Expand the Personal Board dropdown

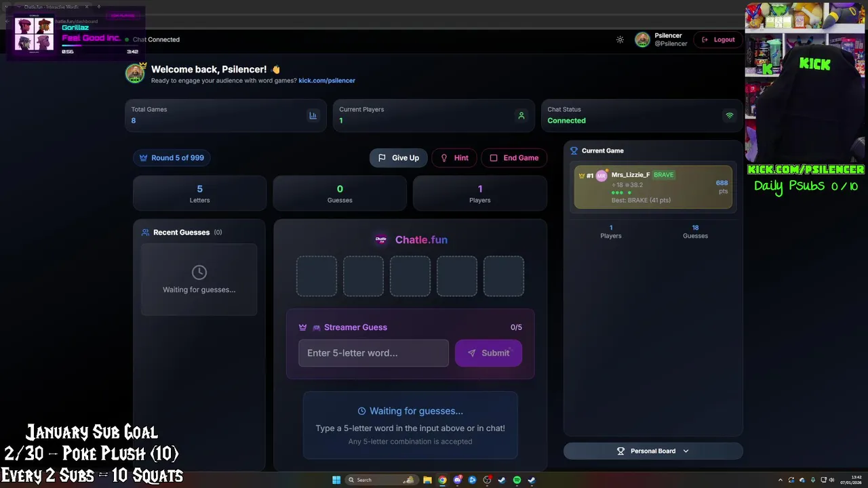click(x=653, y=451)
